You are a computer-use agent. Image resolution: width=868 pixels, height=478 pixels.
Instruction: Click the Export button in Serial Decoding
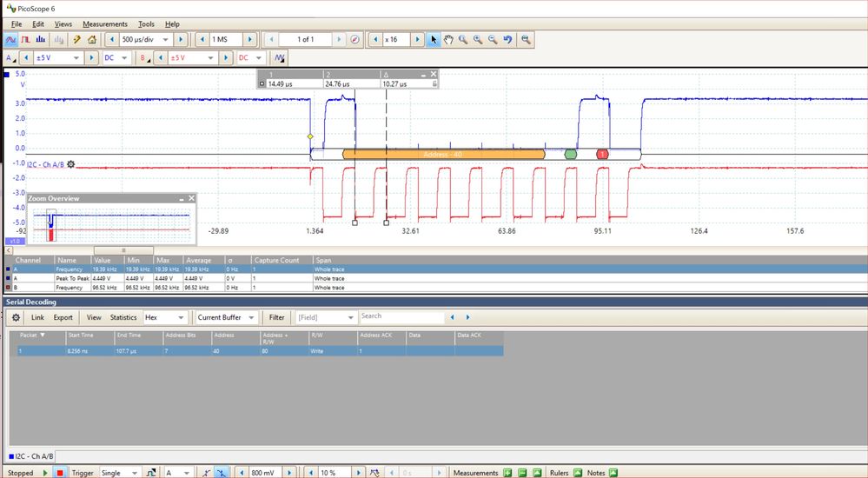pyautogui.click(x=63, y=317)
